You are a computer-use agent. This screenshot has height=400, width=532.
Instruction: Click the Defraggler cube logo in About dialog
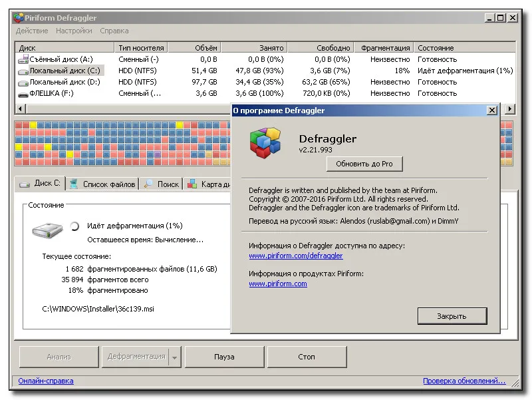[x=265, y=142]
